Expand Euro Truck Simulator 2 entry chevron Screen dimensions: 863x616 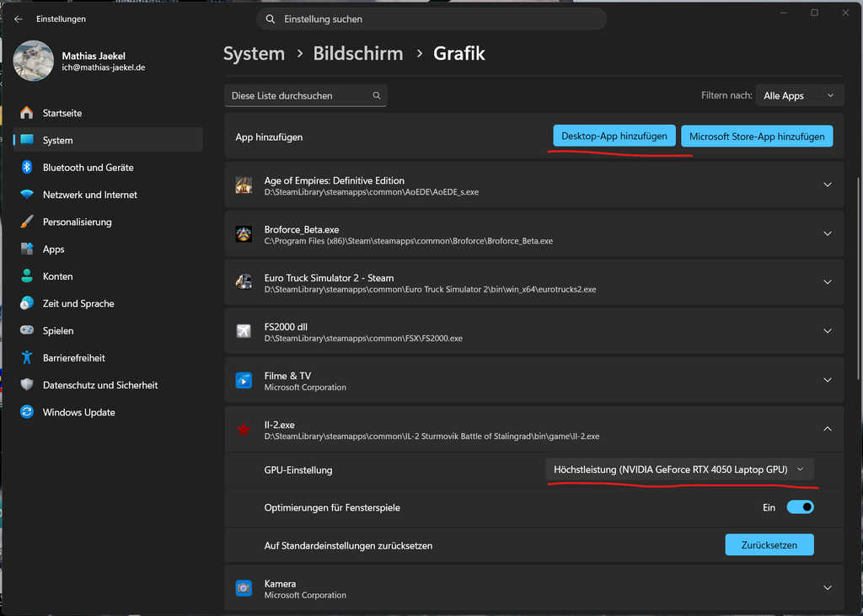tap(828, 281)
